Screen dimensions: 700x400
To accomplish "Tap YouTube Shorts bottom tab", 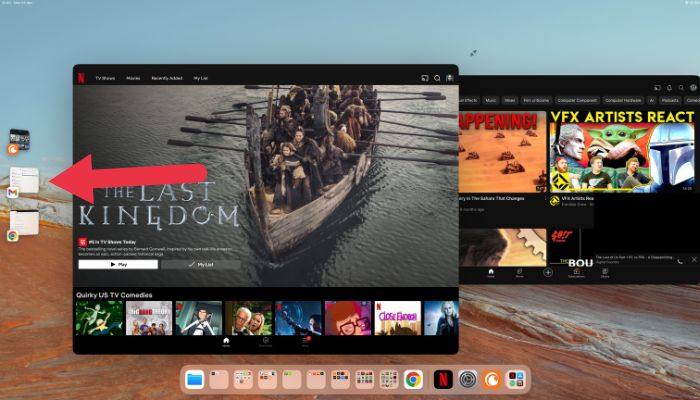I will 520,273.
